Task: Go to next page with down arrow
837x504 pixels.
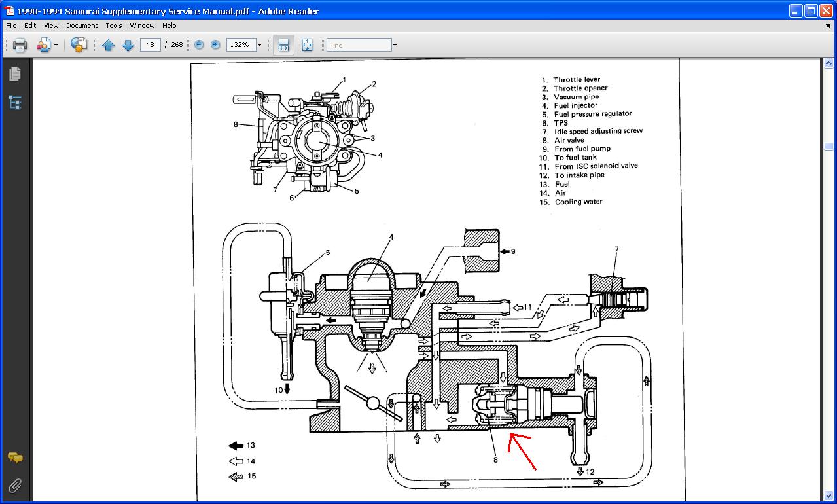Action: tap(128, 45)
